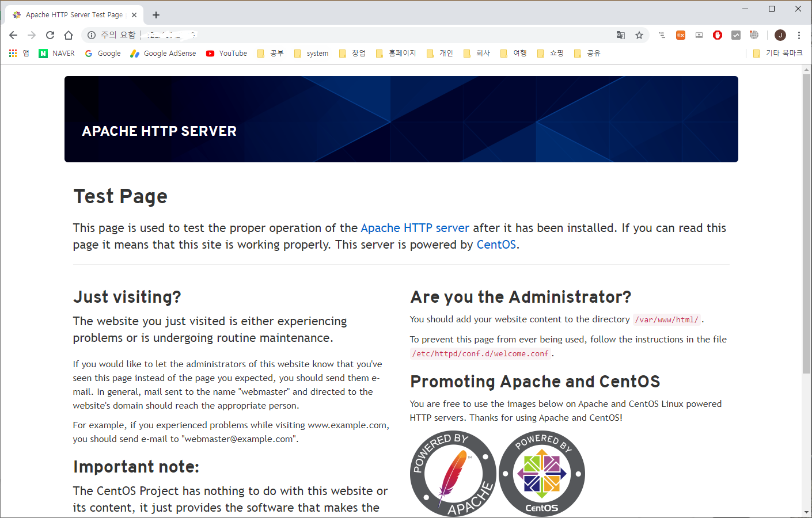The width and height of the screenshot is (812, 518).
Task: Click the Just visiting? heading
Action: [127, 297]
